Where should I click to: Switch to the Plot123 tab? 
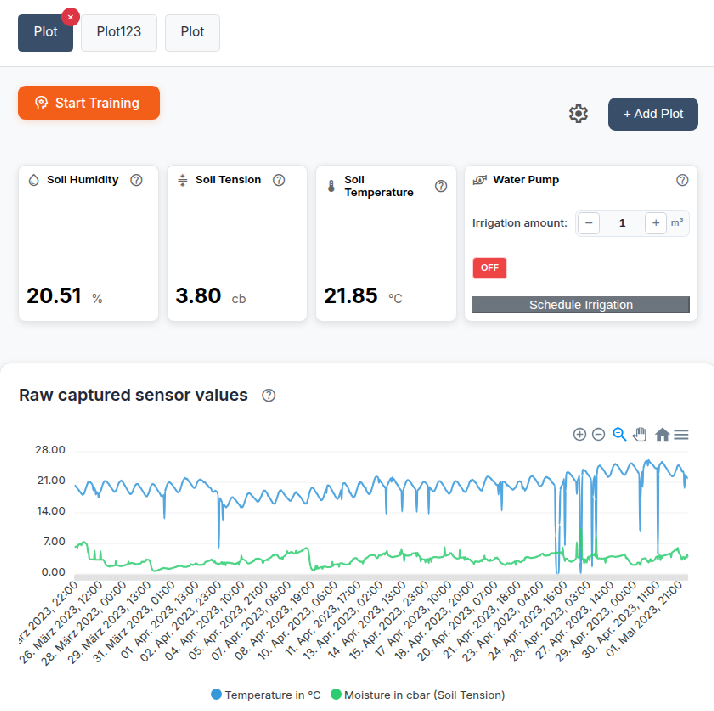coord(119,32)
